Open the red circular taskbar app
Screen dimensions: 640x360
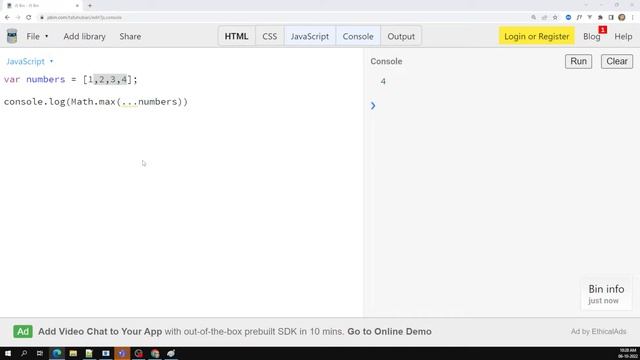click(x=138, y=353)
